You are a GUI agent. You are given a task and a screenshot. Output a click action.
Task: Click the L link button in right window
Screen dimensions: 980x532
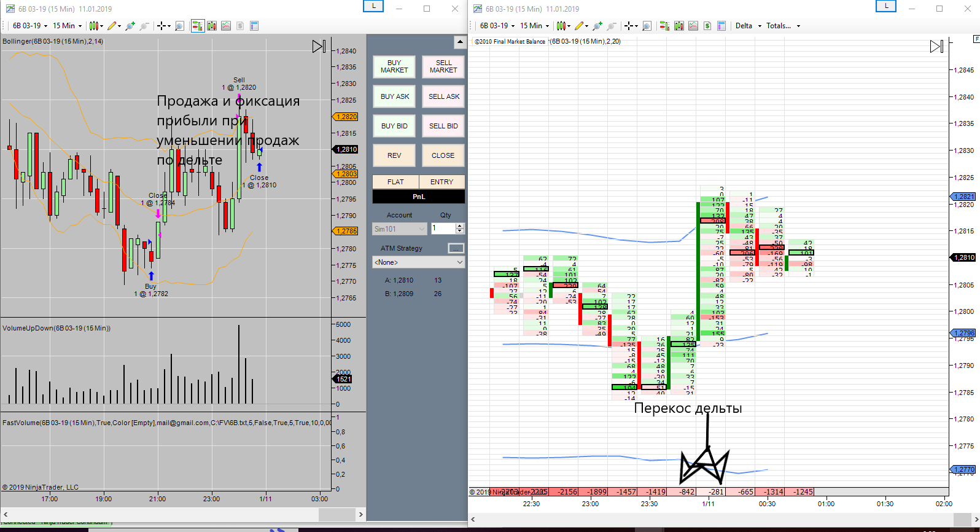pyautogui.click(x=886, y=6)
